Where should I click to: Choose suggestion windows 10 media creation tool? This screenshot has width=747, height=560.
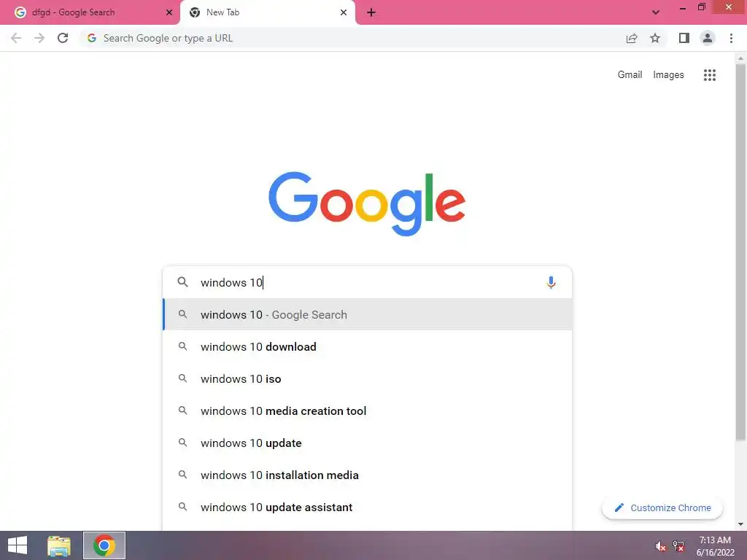[368, 411]
